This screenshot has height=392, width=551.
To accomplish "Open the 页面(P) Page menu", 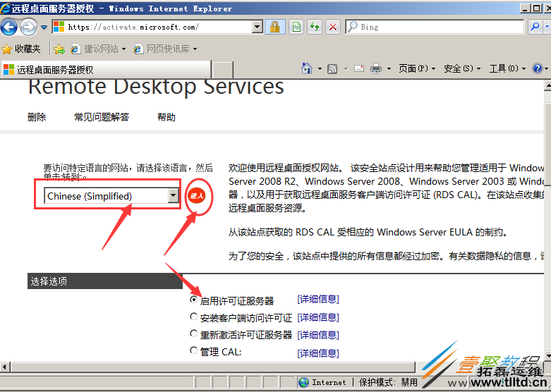I will tap(417, 68).
